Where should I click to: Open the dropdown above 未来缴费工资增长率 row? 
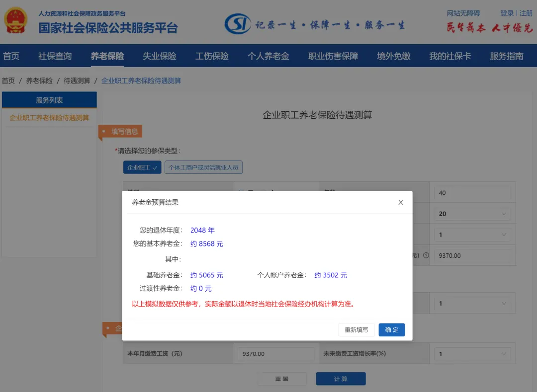(x=472, y=304)
